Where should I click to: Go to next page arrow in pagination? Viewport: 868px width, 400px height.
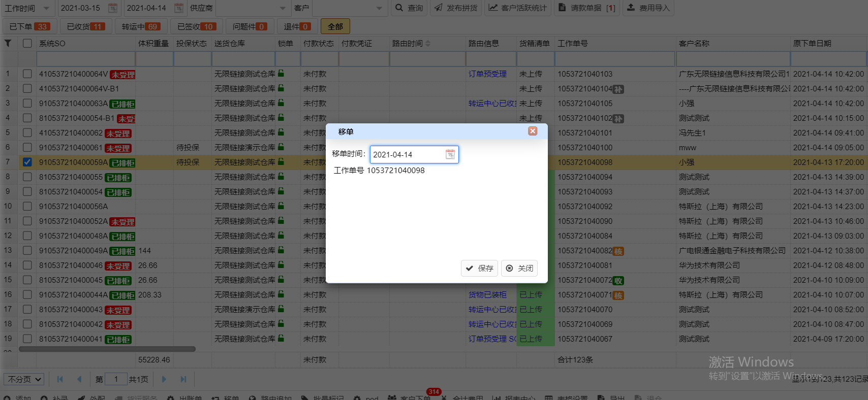(x=164, y=379)
